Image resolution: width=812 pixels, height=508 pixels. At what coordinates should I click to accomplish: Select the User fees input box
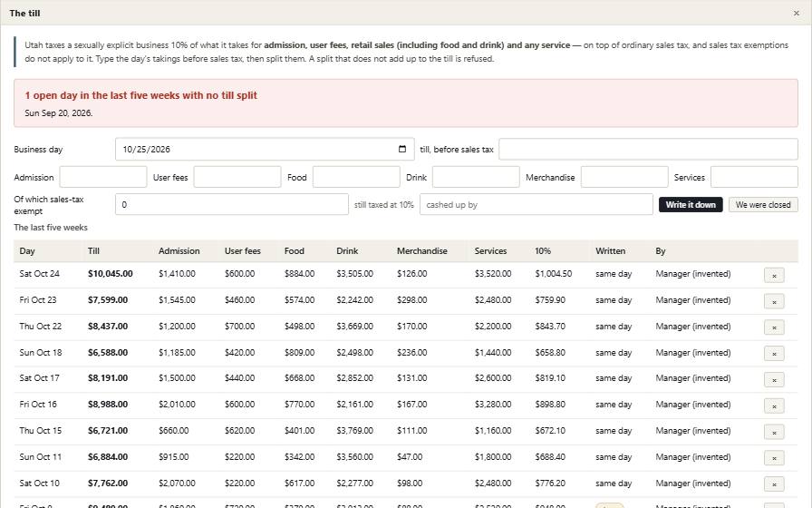tap(237, 177)
